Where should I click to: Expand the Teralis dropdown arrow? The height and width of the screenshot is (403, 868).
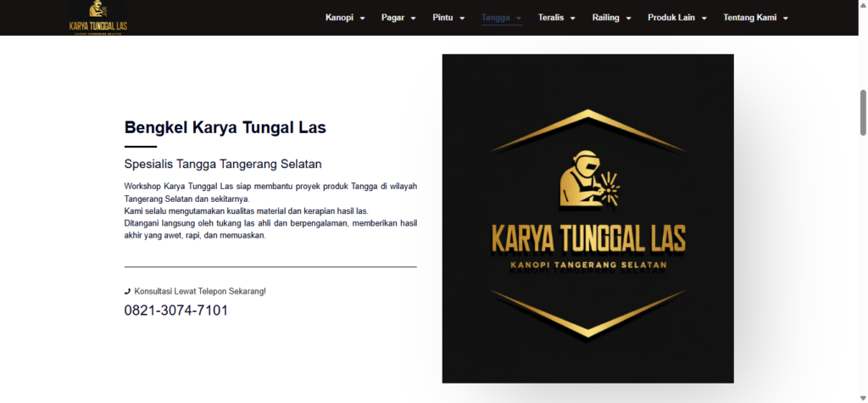pos(572,19)
